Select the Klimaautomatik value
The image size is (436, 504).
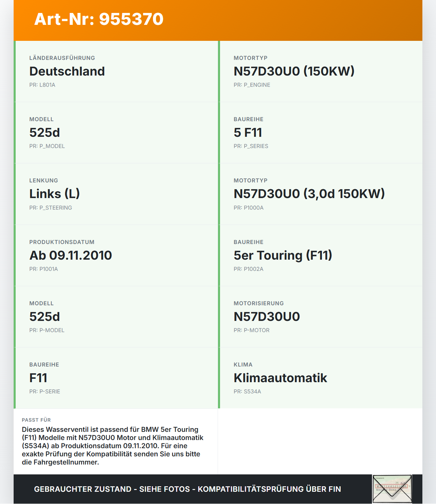click(280, 378)
